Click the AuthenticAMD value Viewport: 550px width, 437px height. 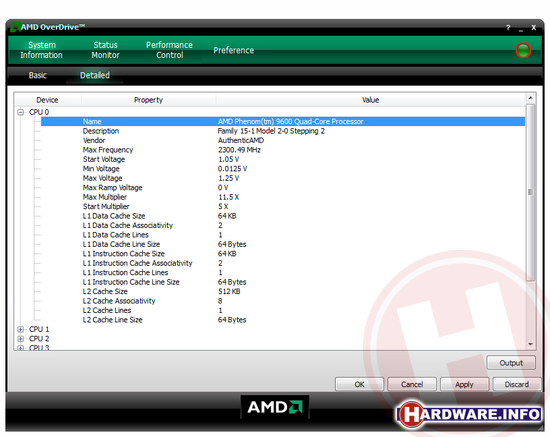241,141
